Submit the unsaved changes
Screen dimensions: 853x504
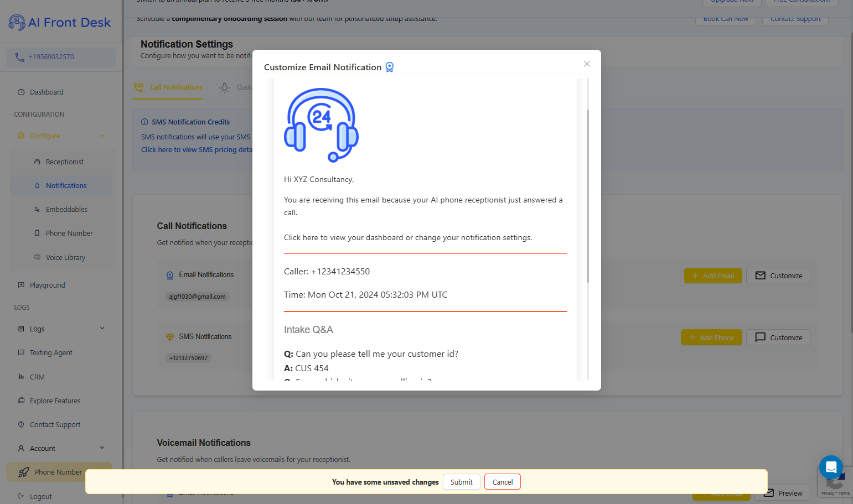(x=461, y=482)
